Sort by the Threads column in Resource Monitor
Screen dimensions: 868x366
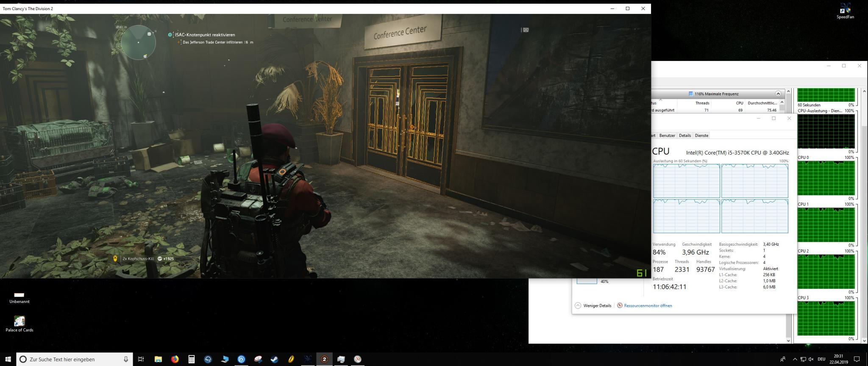click(x=702, y=103)
